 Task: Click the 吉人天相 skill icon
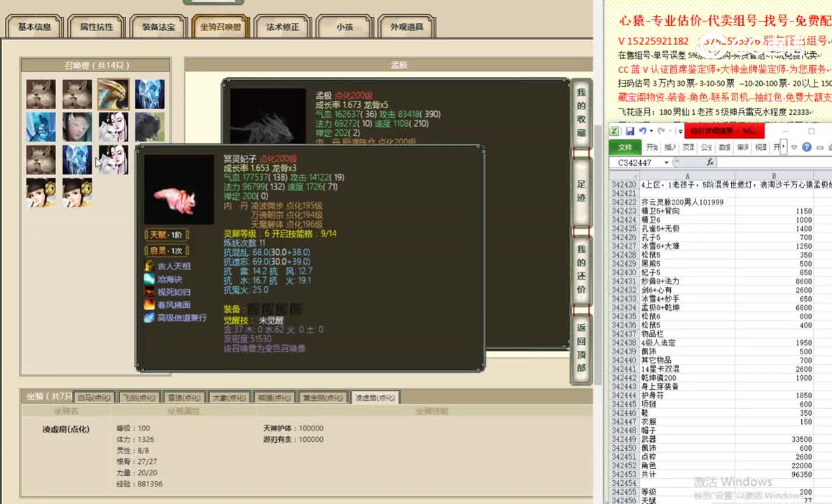point(149,266)
